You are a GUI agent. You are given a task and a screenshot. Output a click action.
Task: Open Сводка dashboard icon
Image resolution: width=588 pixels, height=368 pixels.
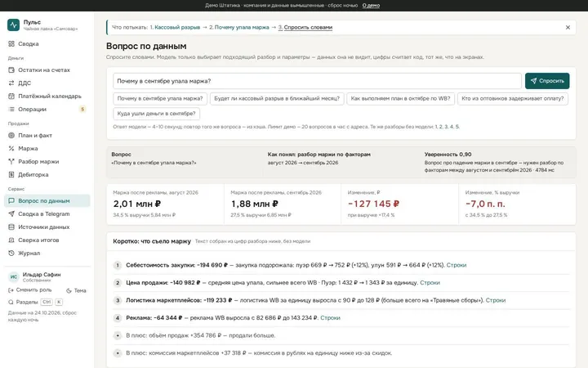11,44
